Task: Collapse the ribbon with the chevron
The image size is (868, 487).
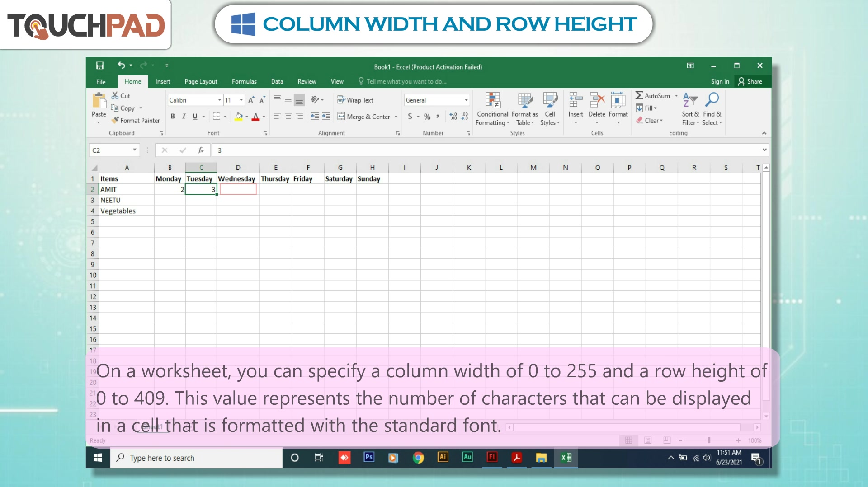Action: [x=764, y=133]
